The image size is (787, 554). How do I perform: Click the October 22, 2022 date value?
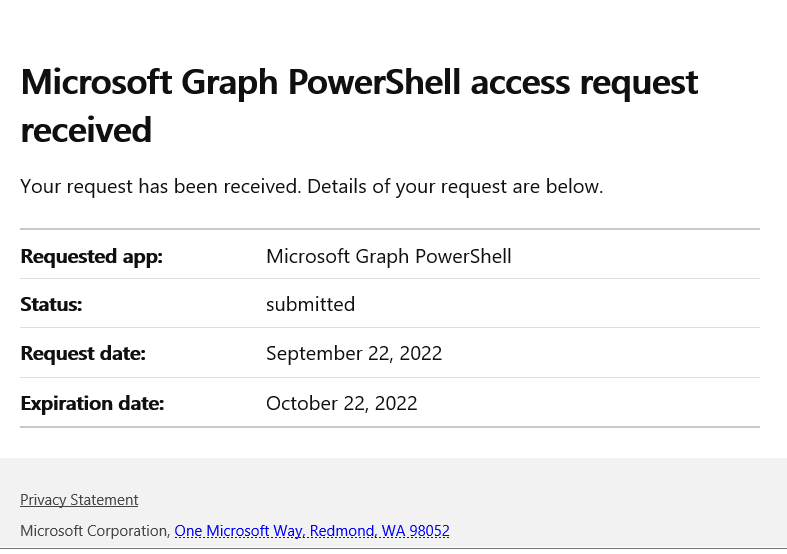click(341, 403)
